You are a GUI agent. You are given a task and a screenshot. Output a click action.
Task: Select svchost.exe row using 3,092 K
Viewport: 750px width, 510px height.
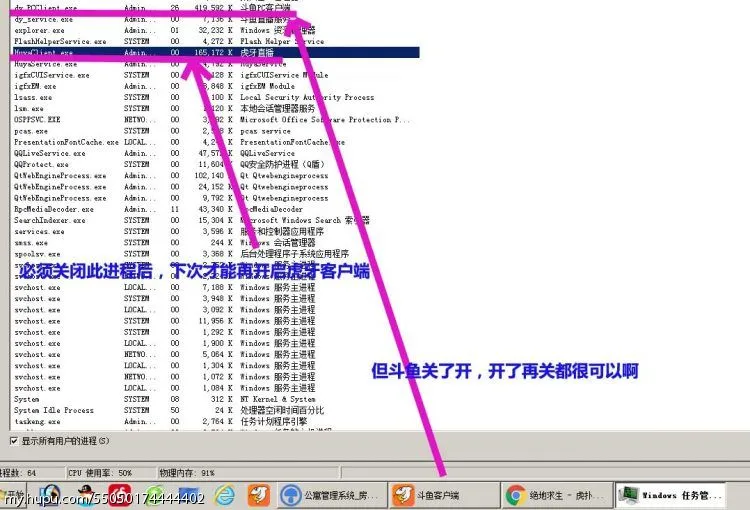click(215, 310)
